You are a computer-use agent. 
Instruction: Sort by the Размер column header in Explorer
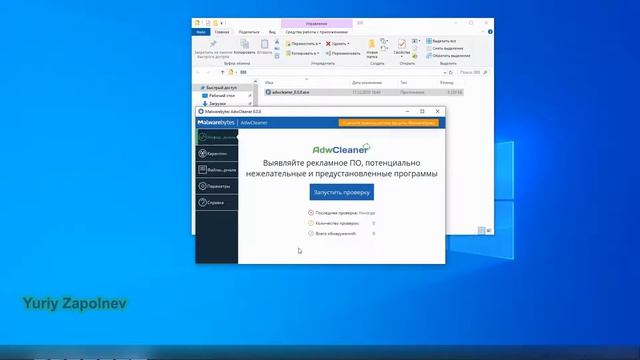click(447, 82)
